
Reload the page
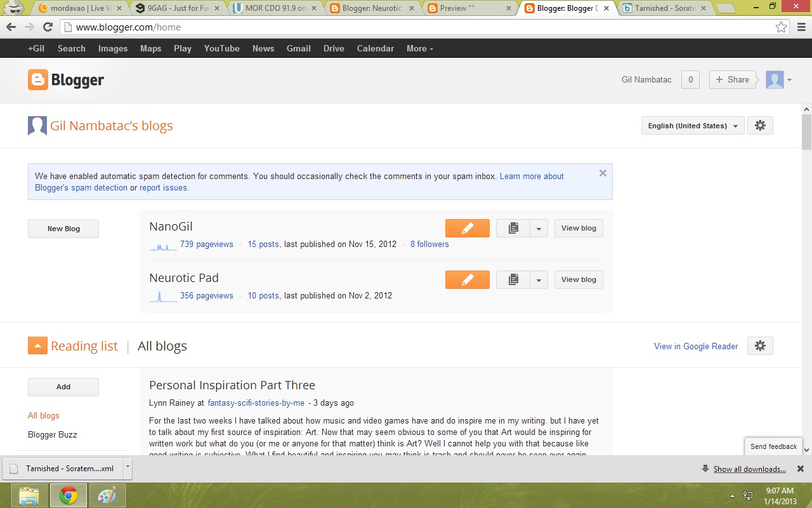48,27
